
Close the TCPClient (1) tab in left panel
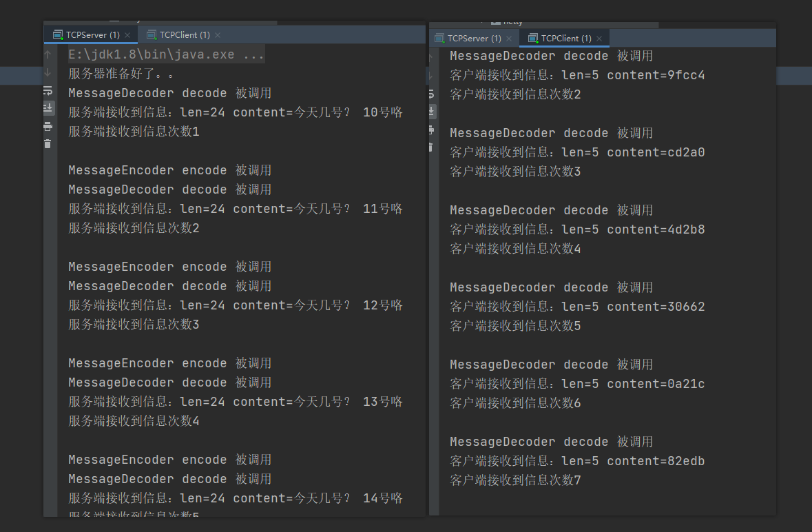(218, 35)
